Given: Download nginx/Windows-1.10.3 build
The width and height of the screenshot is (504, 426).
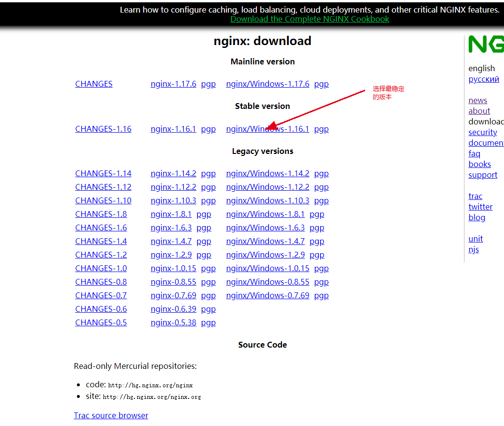Looking at the screenshot, I should pos(267,200).
